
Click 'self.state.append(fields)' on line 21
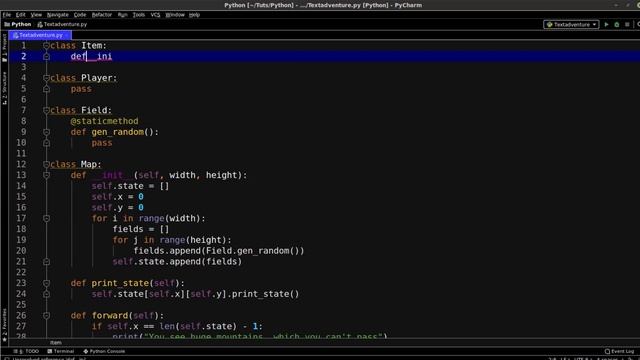(x=177, y=262)
